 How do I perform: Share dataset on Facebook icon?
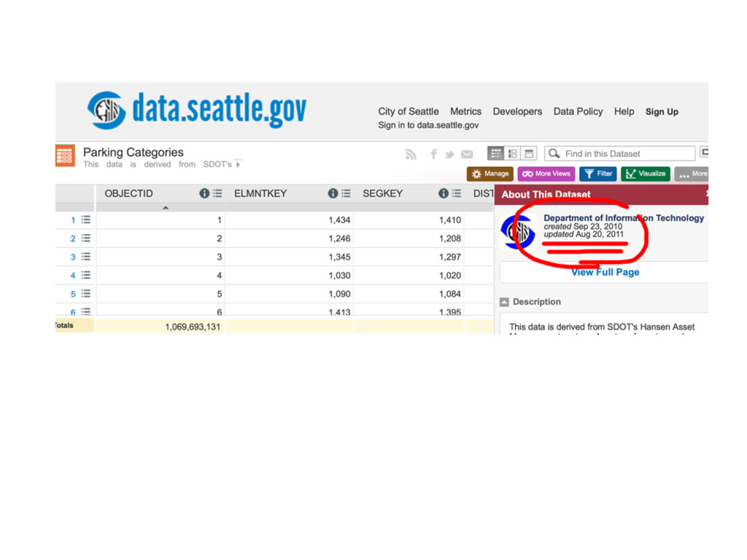pos(433,154)
